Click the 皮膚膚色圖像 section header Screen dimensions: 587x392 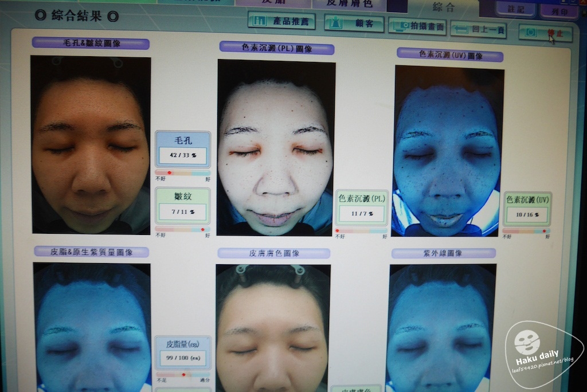(273, 253)
